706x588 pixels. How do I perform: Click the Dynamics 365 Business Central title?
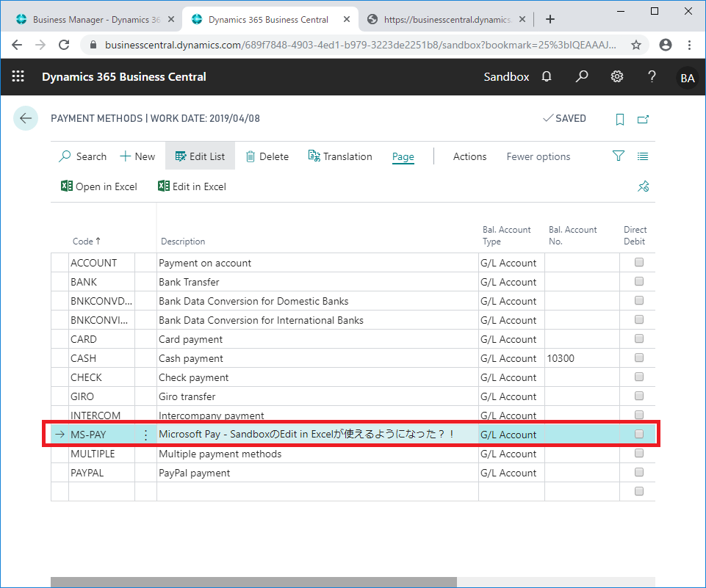pos(124,77)
